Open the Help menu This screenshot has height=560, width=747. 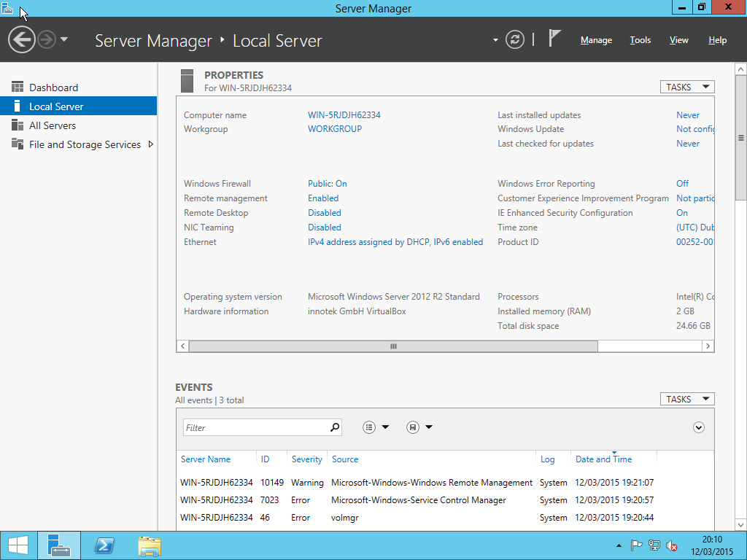(x=718, y=41)
